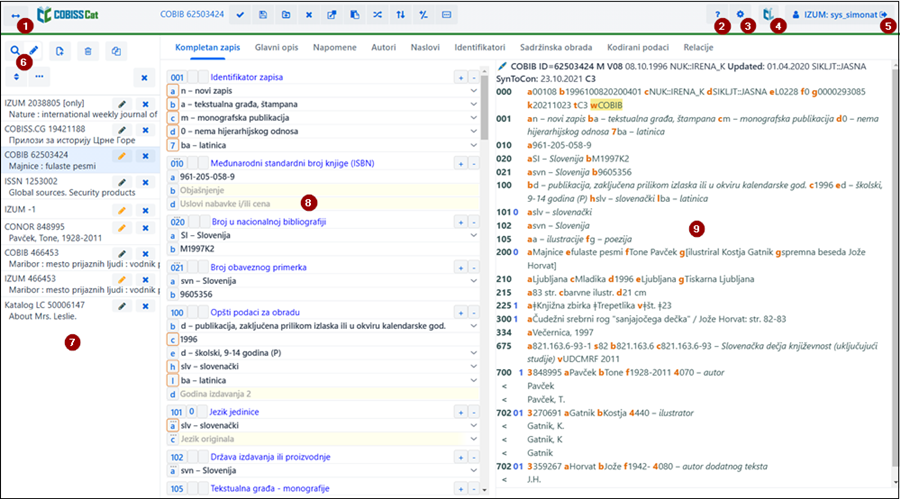The width and height of the screenshot is (900, 499).
Task: Click the double-arrow panel toggle beside COBISS logo
Action: [15, 16]
